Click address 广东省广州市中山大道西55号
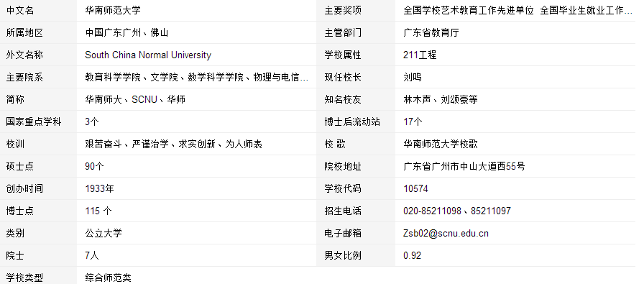The width and height of the screenshot is (644, 284). tap(464, 167)
